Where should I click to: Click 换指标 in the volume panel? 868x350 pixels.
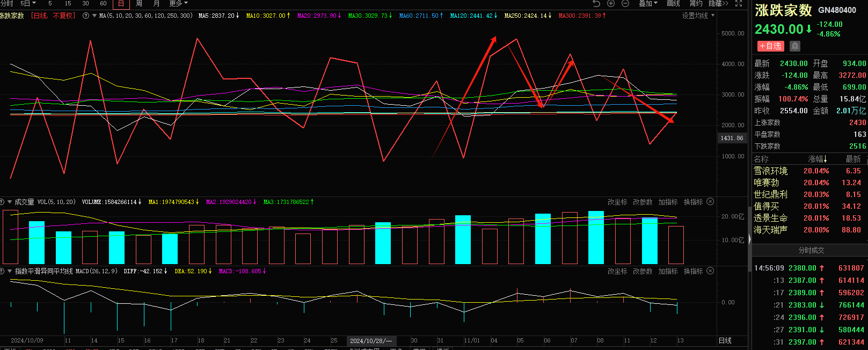(x=693, y=202)
